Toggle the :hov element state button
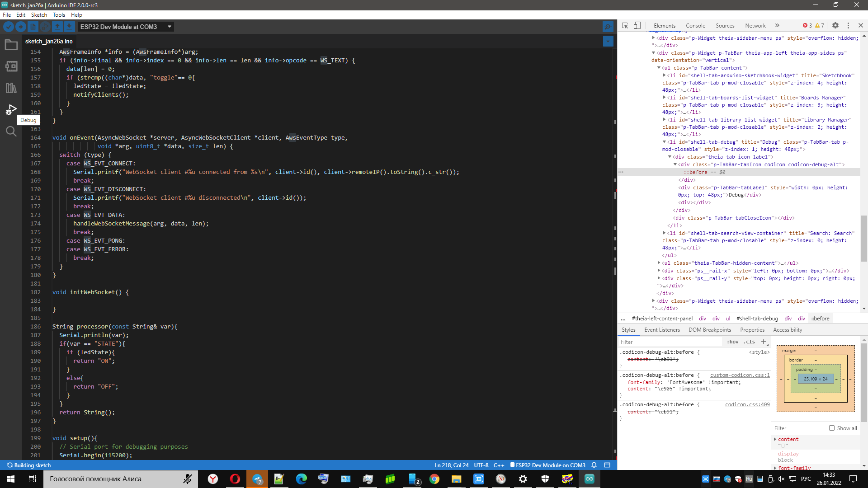The width and height of the screenshot is (868, 488). pyautogui.click(x=732, y=342)
